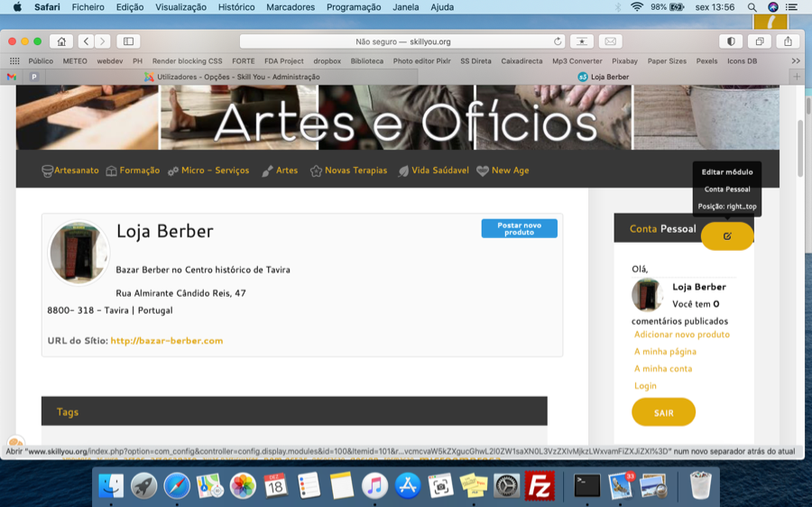This screenshot has width=812, height=507.
Task: Open the App Store in the Dock
Action: pos(408,486)
